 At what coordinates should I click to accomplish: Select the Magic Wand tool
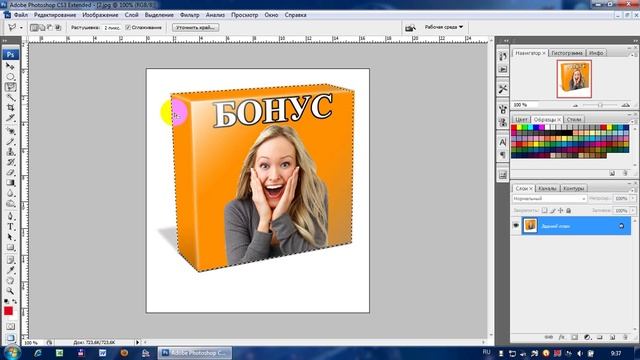coord(10,97)
